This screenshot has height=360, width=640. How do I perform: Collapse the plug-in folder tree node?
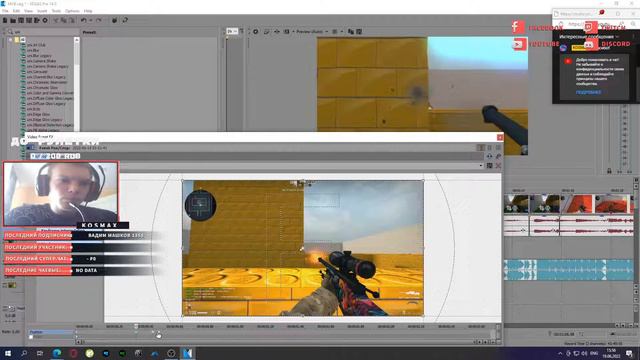[x=11, y=40]
